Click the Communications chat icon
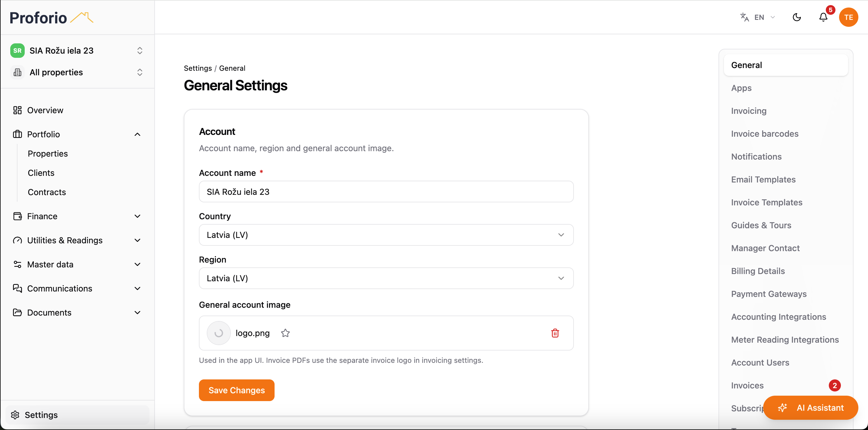The image size is (868, 430). 17,288
